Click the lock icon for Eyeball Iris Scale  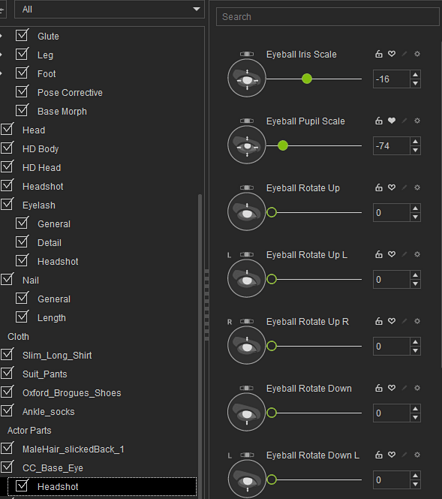pos(379,54)
